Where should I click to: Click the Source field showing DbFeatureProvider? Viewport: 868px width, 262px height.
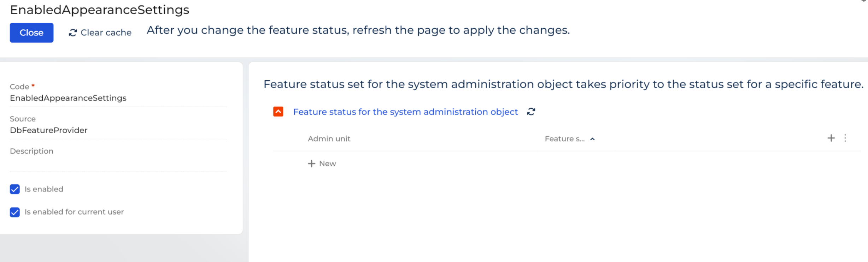tap(48, 130)
